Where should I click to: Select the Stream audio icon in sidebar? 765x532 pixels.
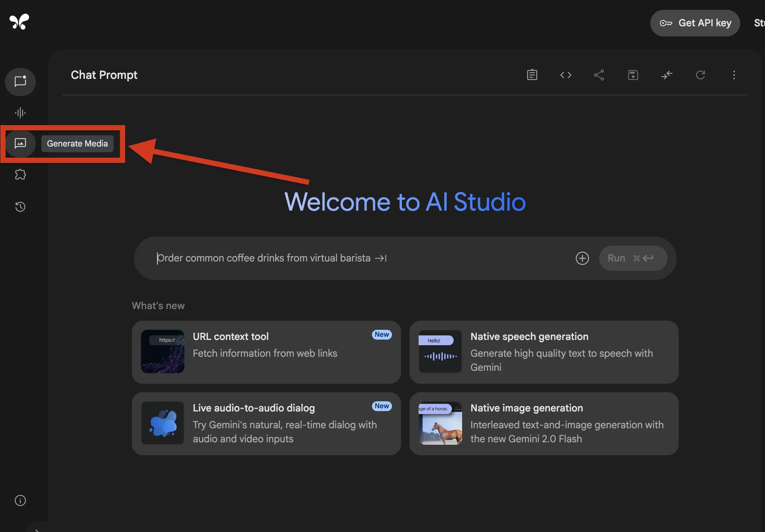[20, 112]
